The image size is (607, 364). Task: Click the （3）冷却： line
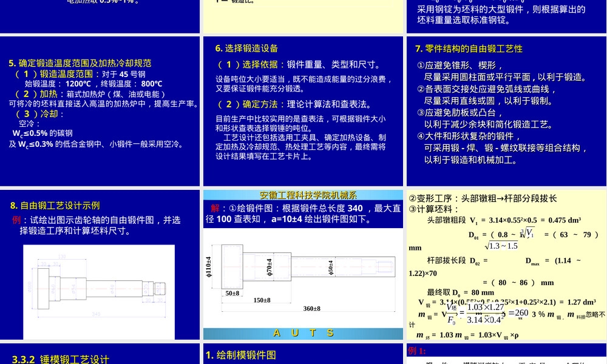click(39, 113)
